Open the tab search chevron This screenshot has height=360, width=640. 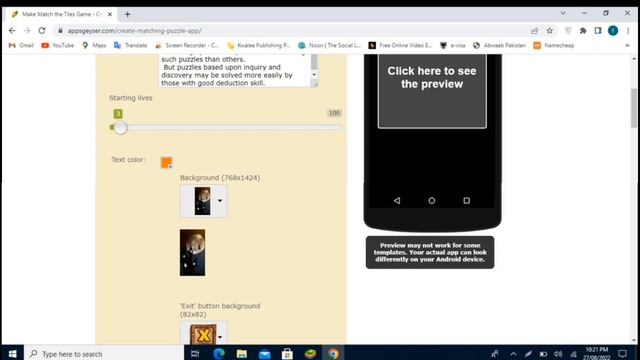click(563, 13)
